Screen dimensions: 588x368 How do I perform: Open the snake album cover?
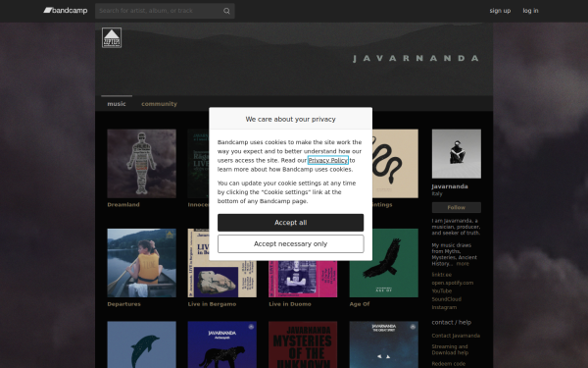click(395, 164)
